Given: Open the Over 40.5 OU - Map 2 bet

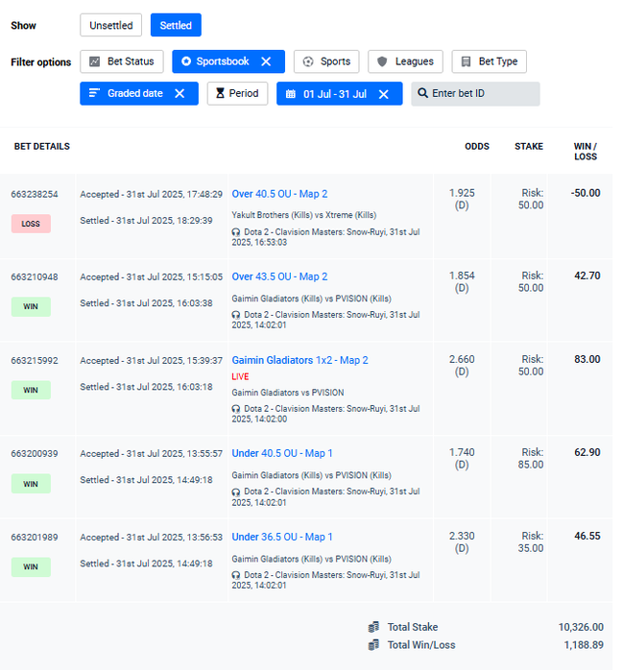Looking at the screenshot, I should pos(279,194).
